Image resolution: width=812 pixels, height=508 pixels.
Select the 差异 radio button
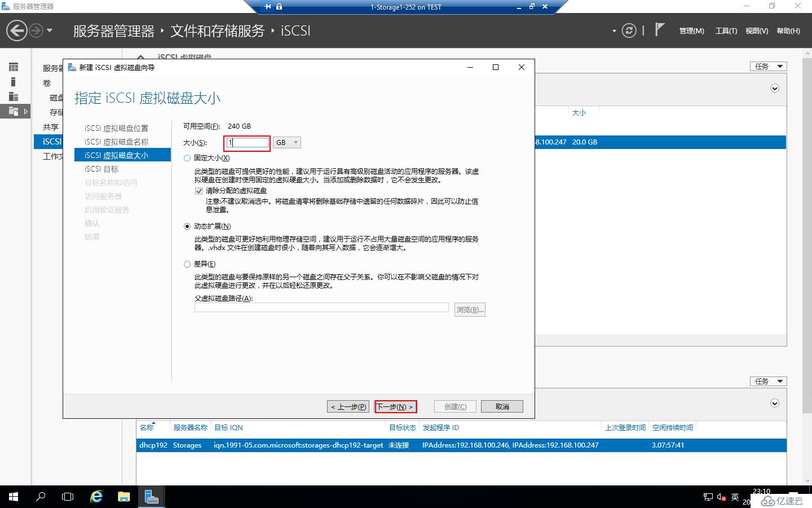click(x=187, y=264)
